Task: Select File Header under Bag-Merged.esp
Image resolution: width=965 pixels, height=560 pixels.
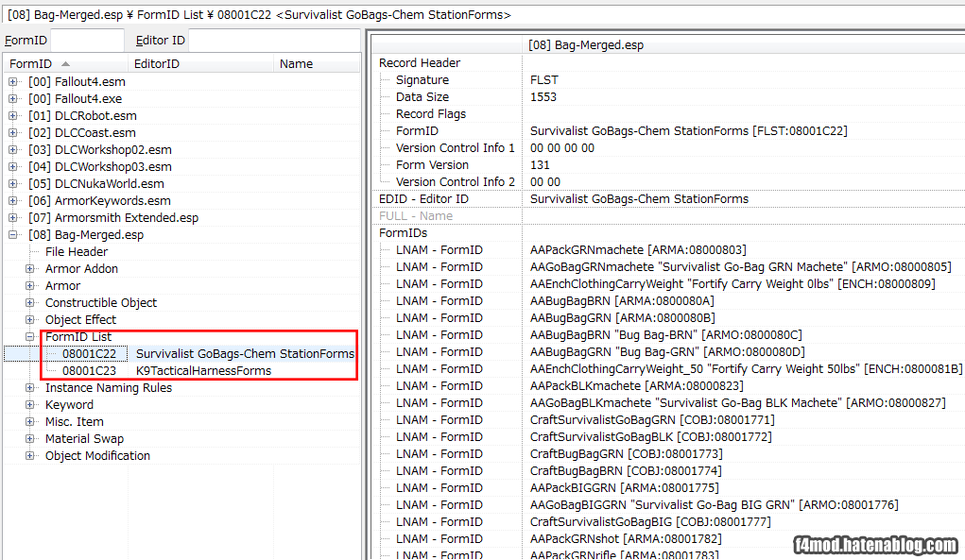Action: [77, 252]
